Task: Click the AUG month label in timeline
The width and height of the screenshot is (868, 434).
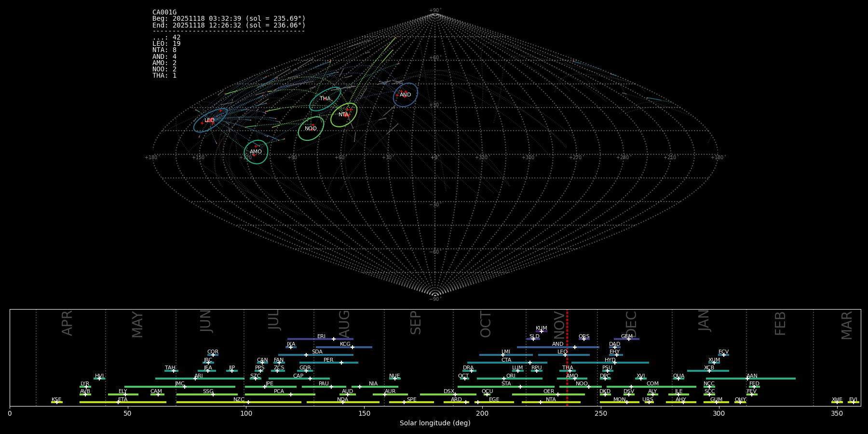Action: [344, 323]
